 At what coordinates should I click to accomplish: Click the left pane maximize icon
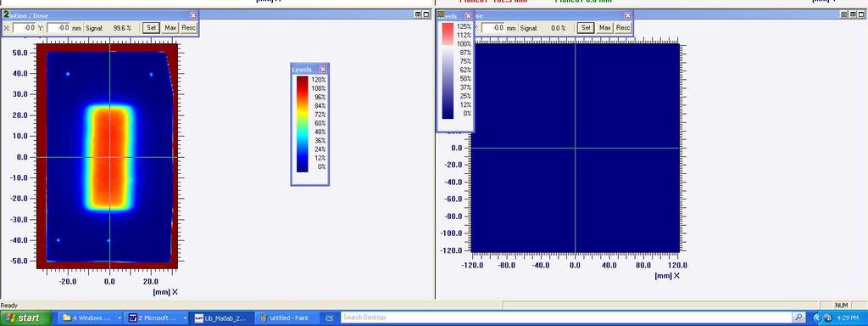[x=426, y=14]
